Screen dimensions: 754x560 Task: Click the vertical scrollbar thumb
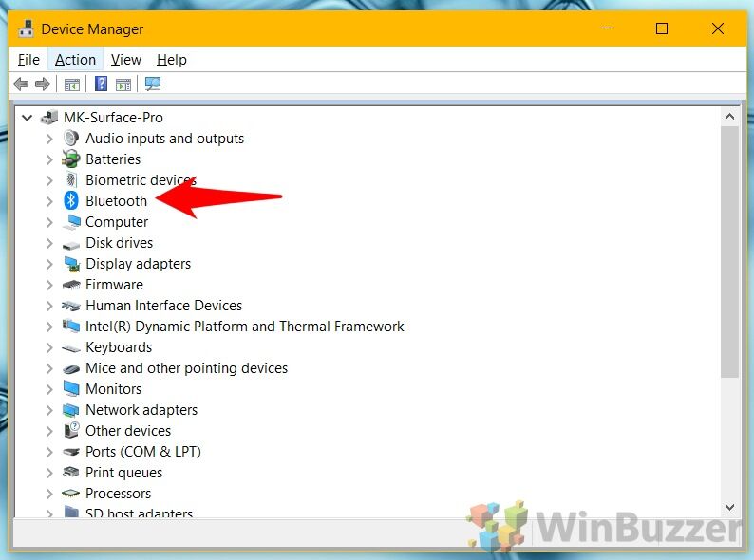(729, 252)
